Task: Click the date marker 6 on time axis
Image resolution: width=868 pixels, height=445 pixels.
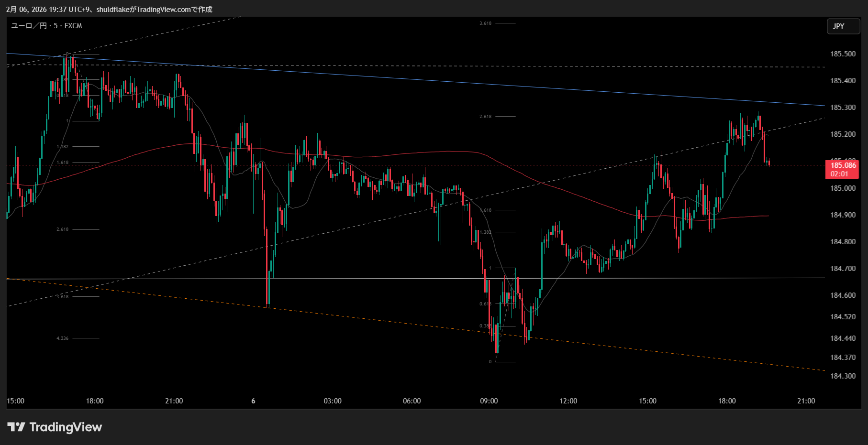Action: [253, 401]
